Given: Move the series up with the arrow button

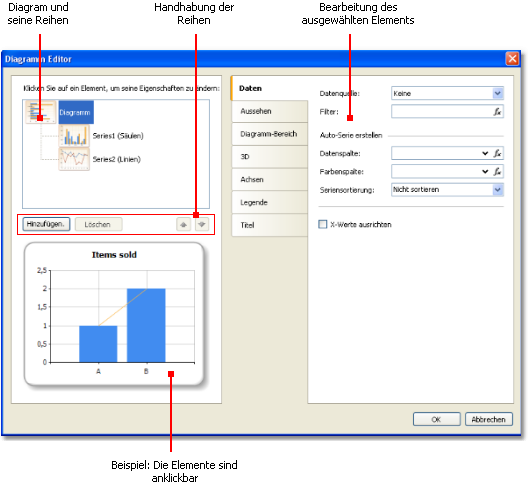Looking at the screenshot, I should pyautogui.click(x=184, y=224).
